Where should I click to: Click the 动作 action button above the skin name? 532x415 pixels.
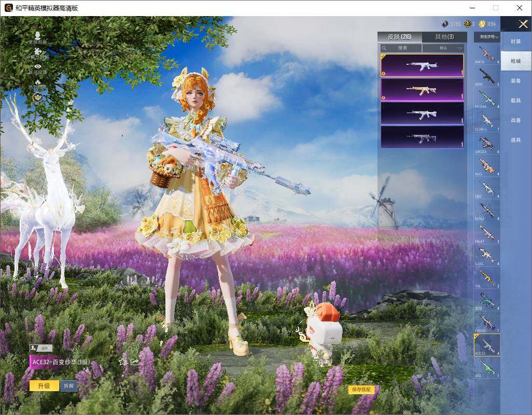(41, 348)
